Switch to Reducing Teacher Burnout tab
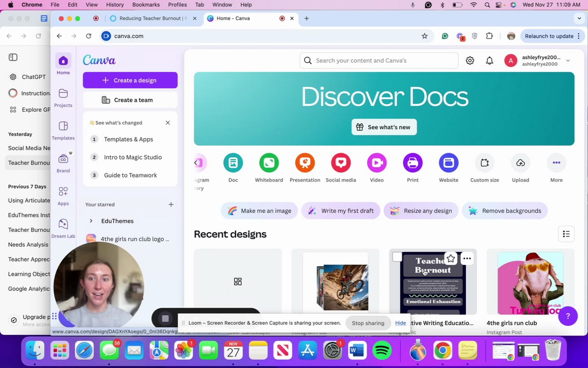This screenshot has height=368, width=588. (153, 18)
